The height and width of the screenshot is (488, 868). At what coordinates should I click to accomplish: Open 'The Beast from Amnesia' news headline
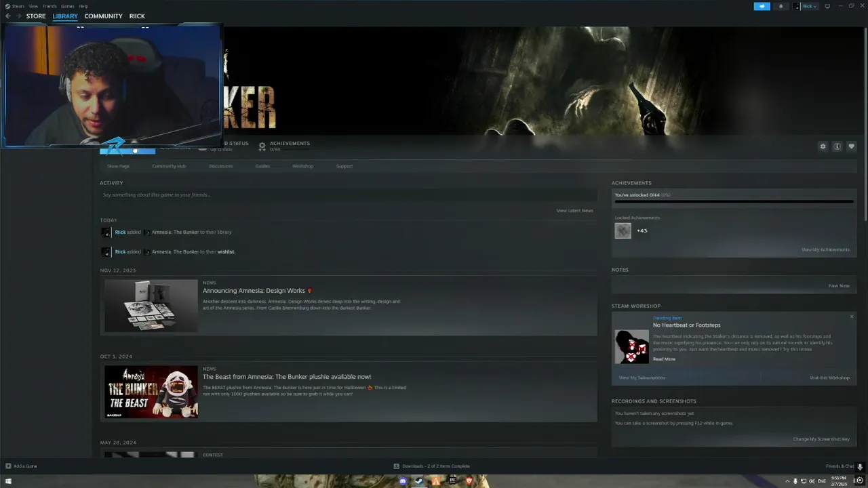287,377
